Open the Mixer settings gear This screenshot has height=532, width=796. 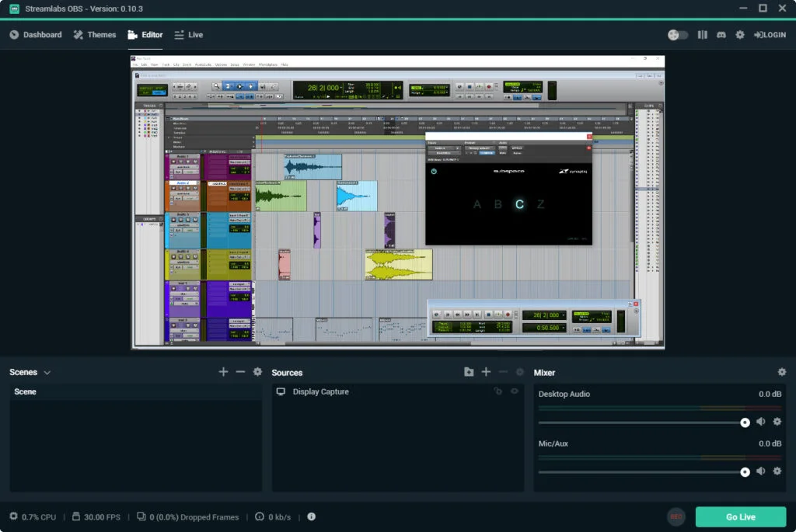782,372
